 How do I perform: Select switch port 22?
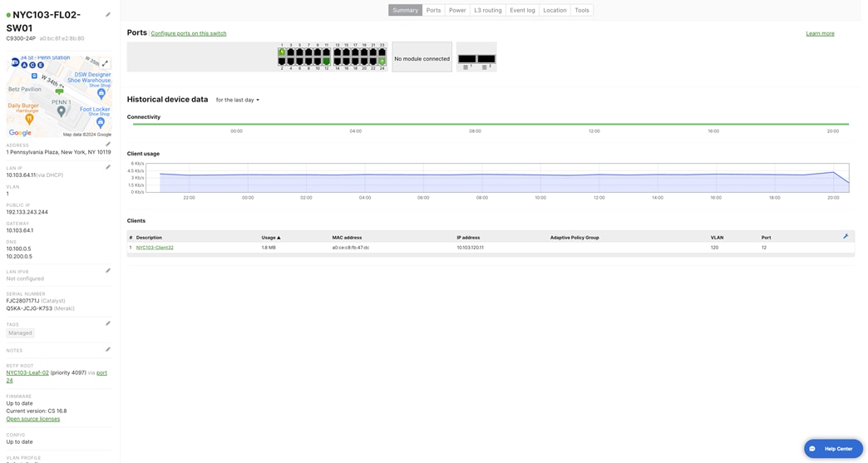coord(372,62)
